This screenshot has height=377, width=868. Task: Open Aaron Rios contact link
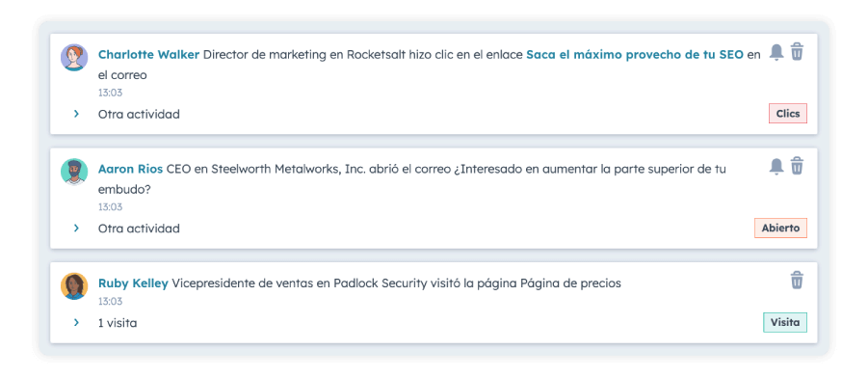[x=131, y=169]
